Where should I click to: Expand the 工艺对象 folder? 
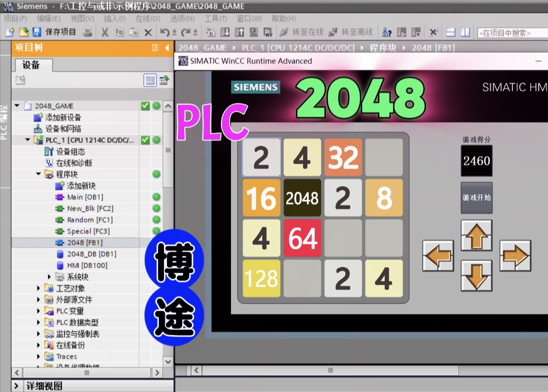coord(39,288)
